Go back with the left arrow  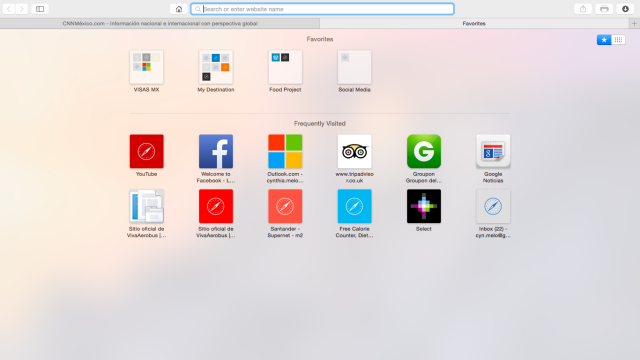point(9,9)
